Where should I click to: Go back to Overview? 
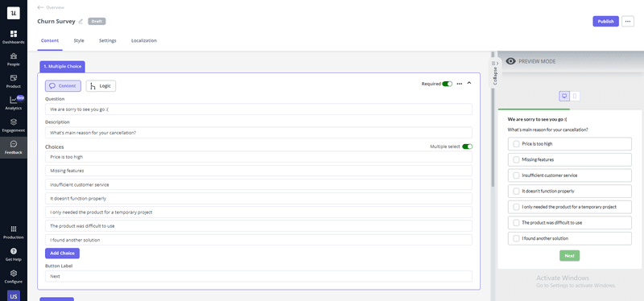(x=51, y=7)
